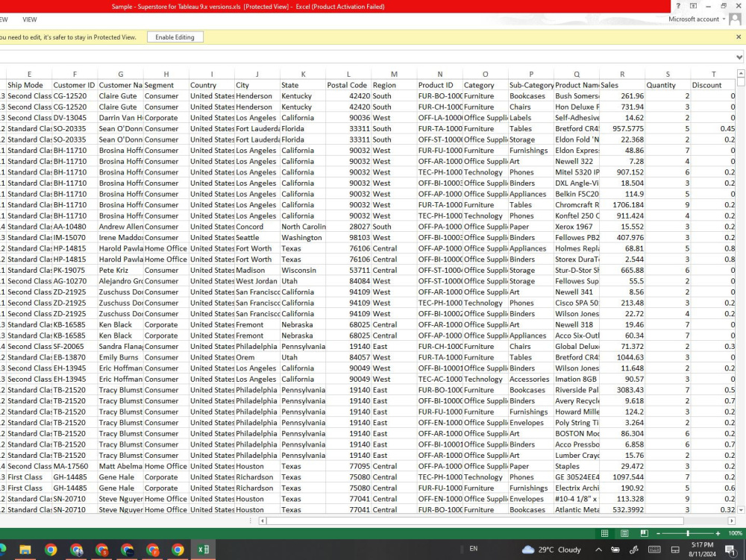Select cell containing 'Pete Kriz'
This screenshot has height=560, width=746.
click(x=120, y=271)
